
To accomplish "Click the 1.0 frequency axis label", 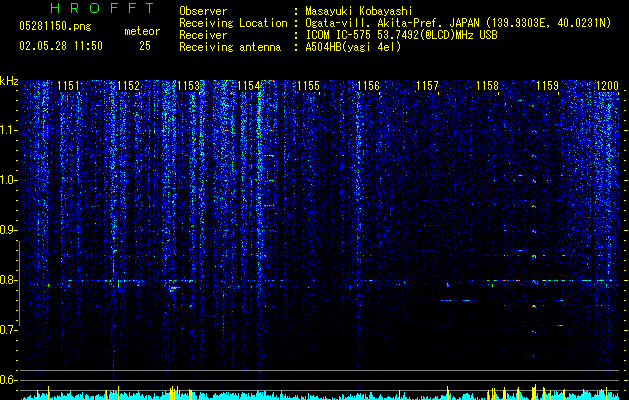I will [x=8, y=180].
